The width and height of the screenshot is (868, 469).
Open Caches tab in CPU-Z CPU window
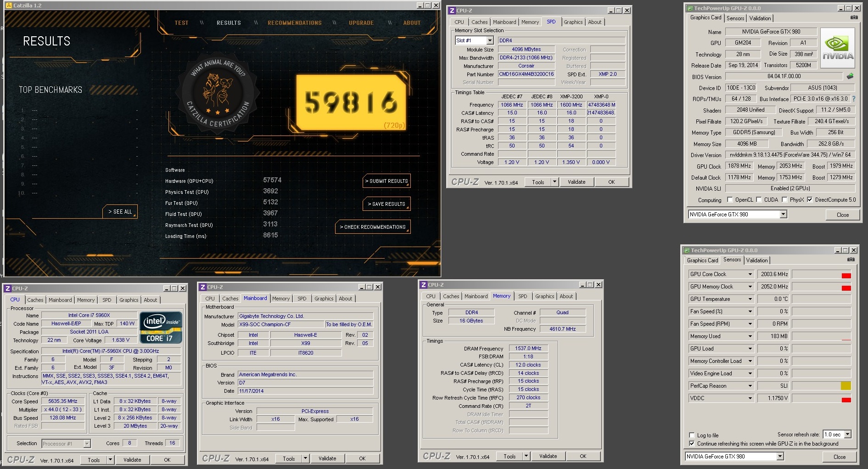[x=35, y=300]
